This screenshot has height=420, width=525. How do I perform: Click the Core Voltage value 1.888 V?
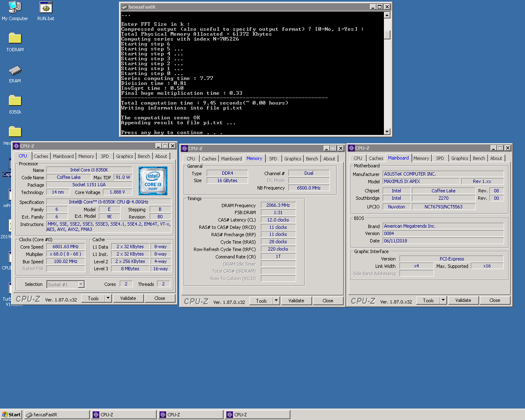(117, 192)
